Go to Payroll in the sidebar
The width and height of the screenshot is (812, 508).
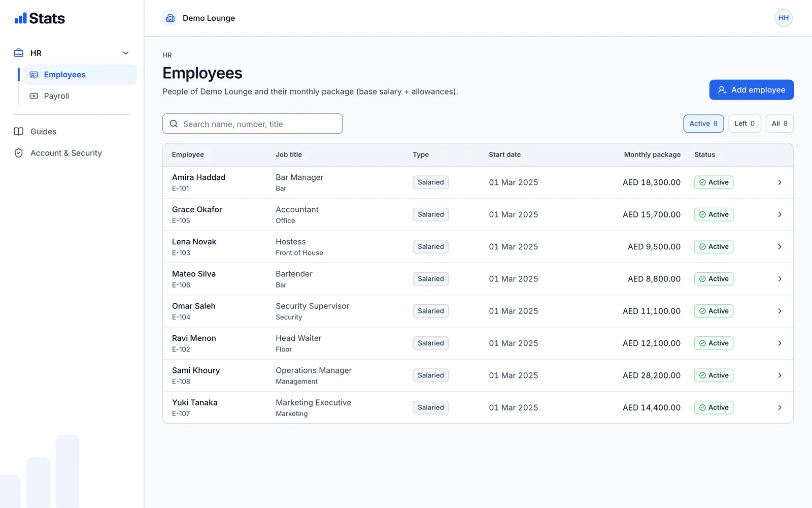point(80,96)
